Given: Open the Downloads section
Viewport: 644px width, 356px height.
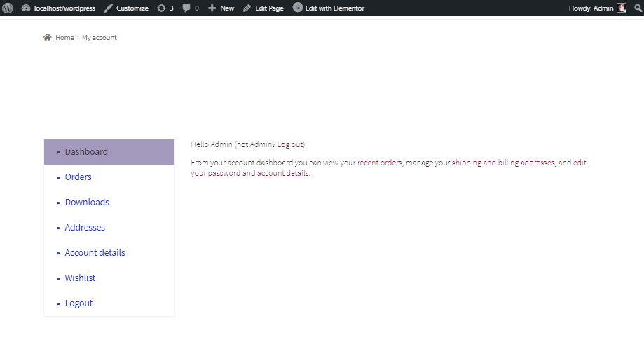Looking at the screenshot, I should pyautogui.click(x=87, y=202).
